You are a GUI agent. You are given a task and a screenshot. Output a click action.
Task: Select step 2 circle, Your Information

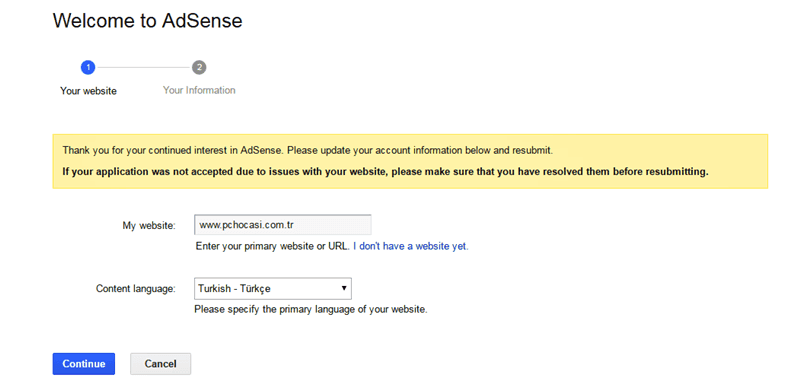pyautogui.click(x=199, y=67)
